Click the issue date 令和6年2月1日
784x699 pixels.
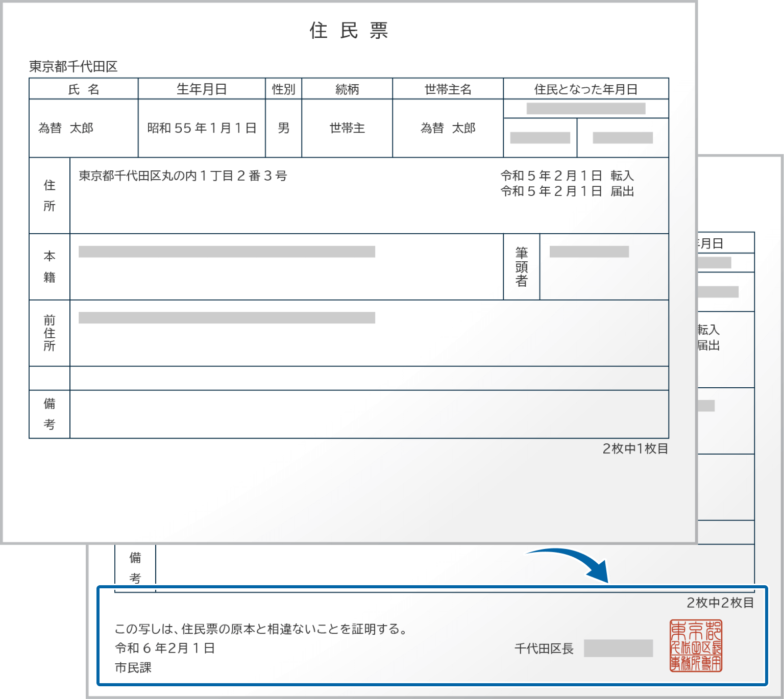point(165,648)
